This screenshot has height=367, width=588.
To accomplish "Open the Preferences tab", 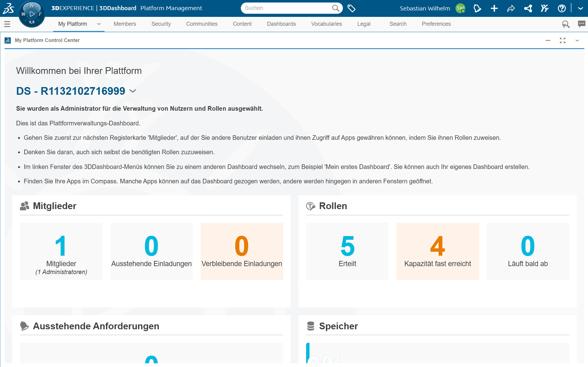I will [x=436, y=24].
